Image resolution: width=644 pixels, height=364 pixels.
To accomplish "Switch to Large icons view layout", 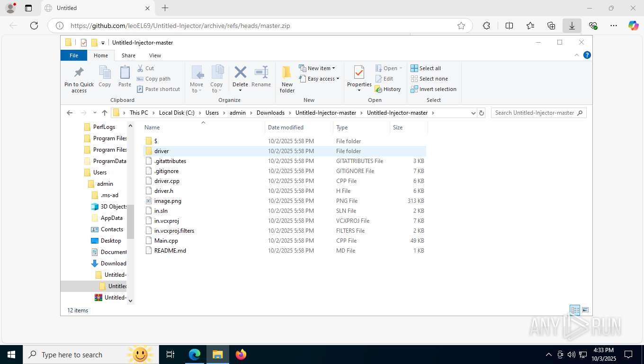I will click(x=585, y=310).
